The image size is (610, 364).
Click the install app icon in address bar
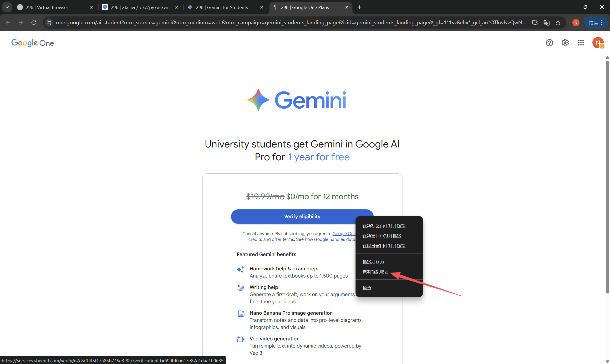tap(535, 23)
